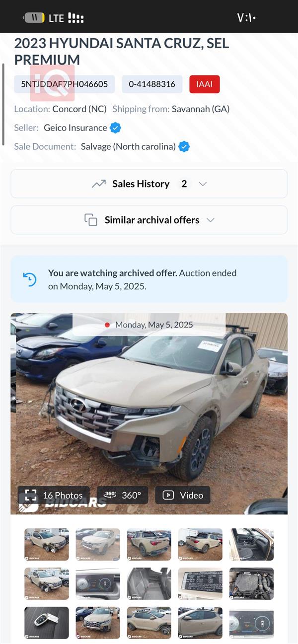Expand the Similar archival offers section
The width and height of the screenshot is (298, 644).
pos(209,219)
